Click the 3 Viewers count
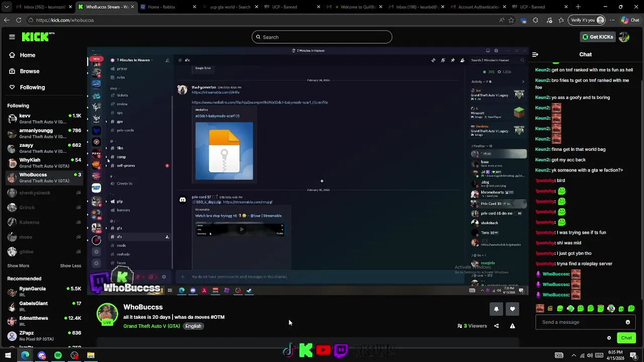This screenshot has height=362, width=644. [x=472, y=326]
